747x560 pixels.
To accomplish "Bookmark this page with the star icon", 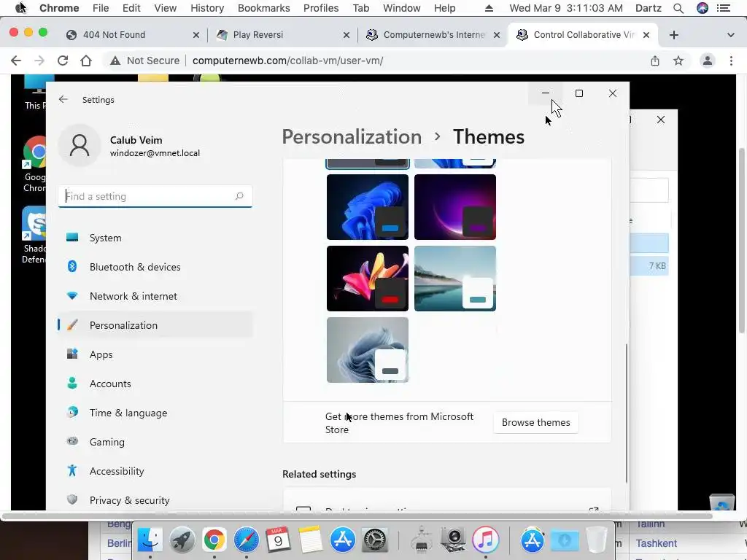I will click(x=678, y=61).
